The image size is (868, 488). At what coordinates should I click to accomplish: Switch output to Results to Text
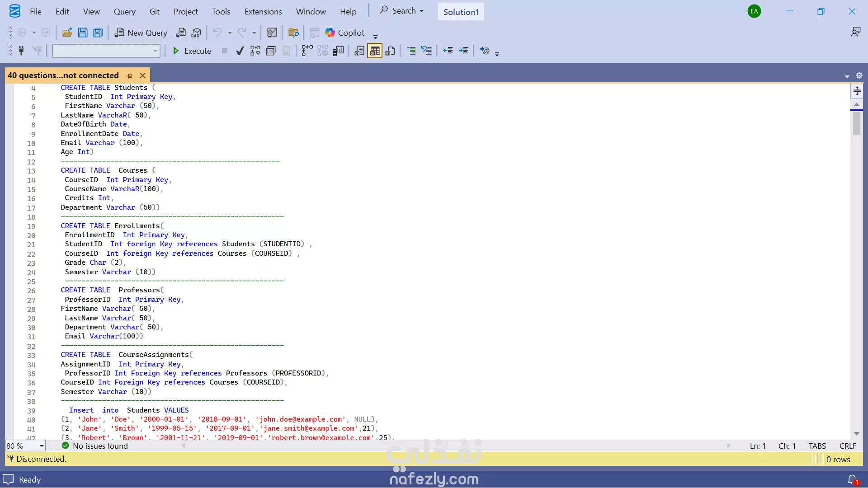click(x=359, y=51)
